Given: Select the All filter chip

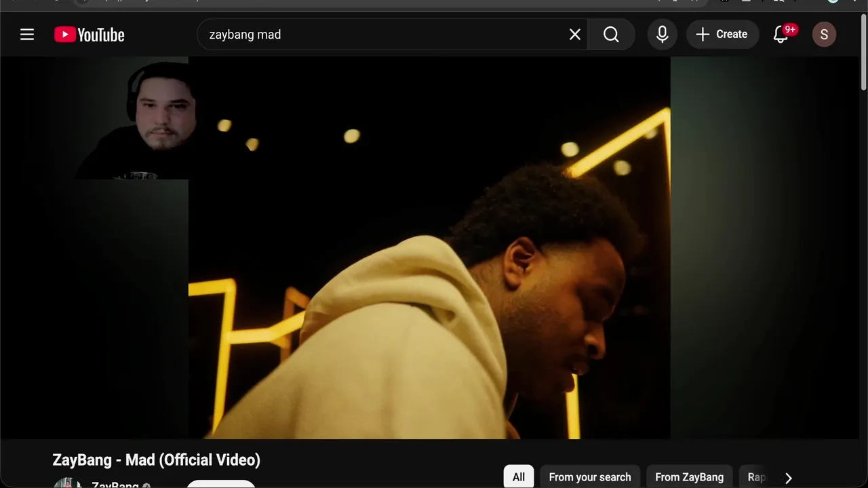Looking at the screenshot, I should [x=519, y=477].
